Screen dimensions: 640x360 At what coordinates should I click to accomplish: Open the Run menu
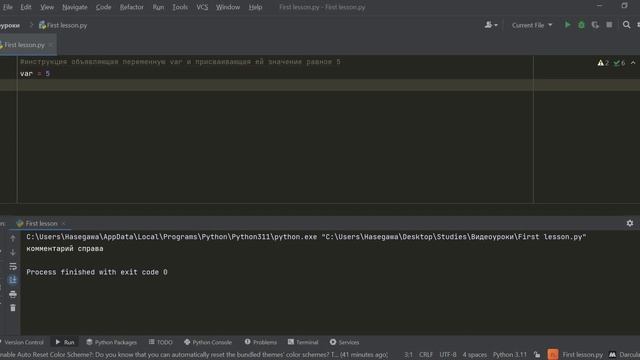pos(158,7)
